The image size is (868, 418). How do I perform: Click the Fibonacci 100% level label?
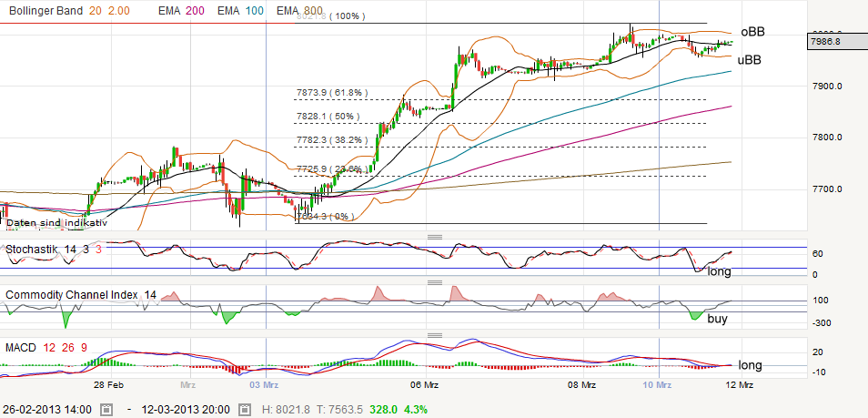331,16
